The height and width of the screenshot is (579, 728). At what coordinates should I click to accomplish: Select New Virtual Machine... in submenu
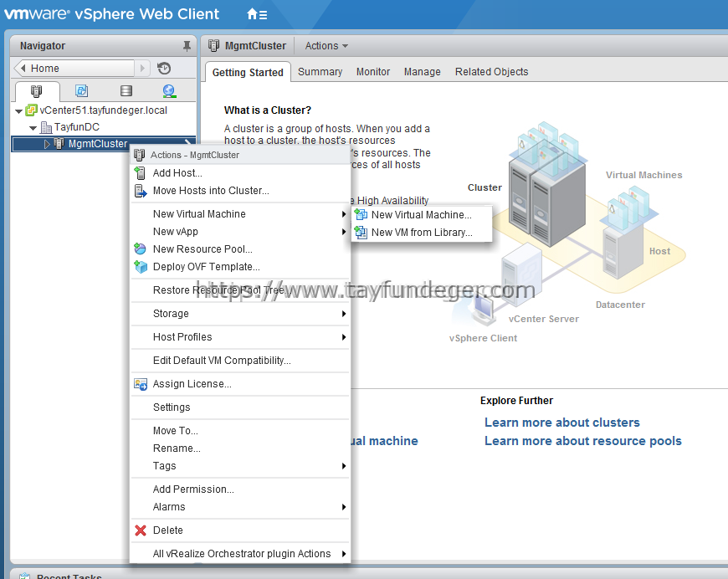click(422, 215)
